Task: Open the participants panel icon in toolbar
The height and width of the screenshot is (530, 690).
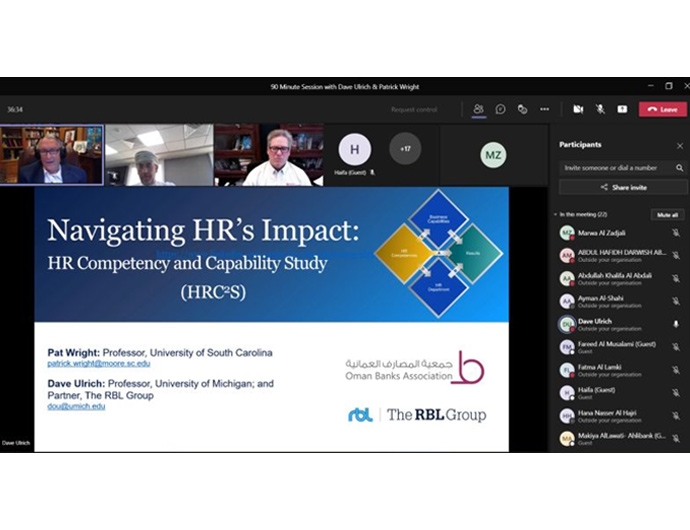Action: click(x=478, y=109)
